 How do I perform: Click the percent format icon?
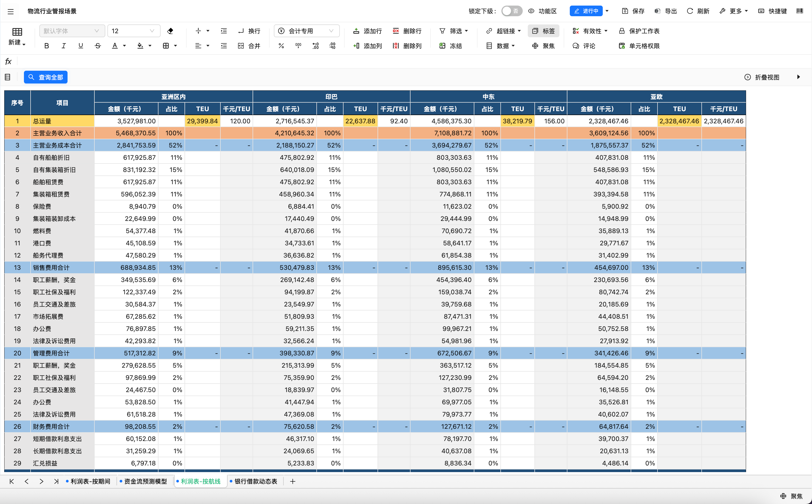pyautogui.click(x=281, y=46)
